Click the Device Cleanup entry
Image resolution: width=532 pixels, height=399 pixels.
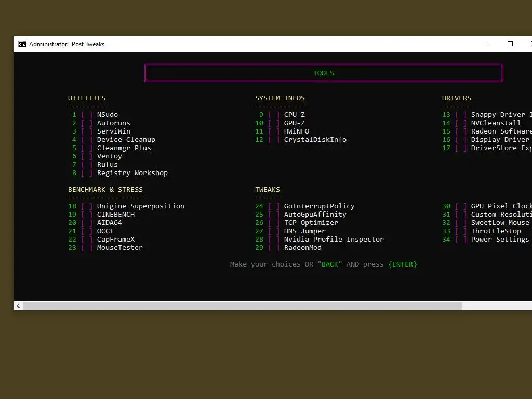click(x=126, y=139)
